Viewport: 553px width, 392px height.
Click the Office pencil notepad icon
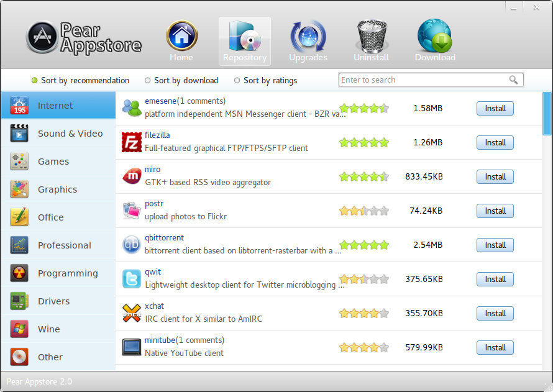click(x=19, y=217)
